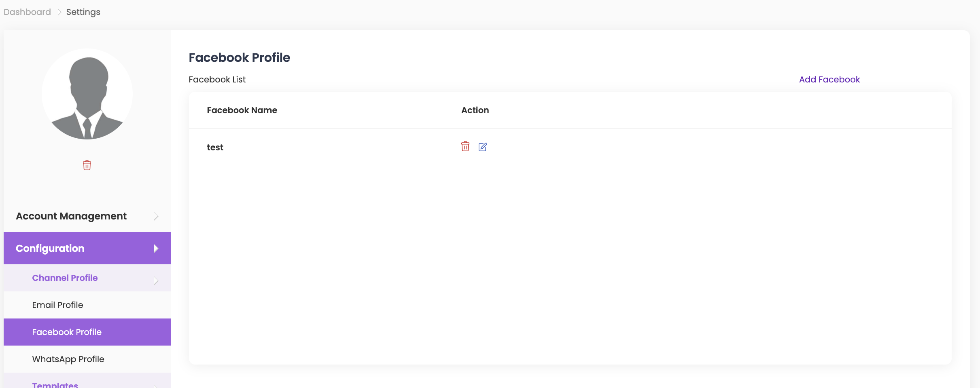This screenshot has height=388, width=980.
Task: Click the Add Facebook link
Action: [x=829, y=80]
